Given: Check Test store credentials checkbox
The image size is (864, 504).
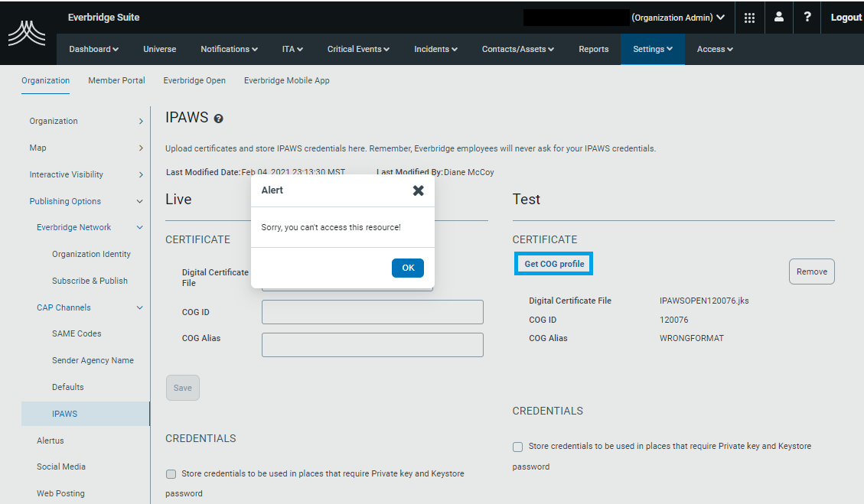Looking at the screenshot, I should 517,447.
